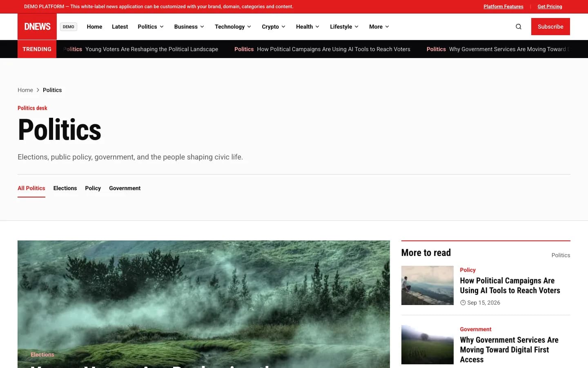
Task: Open the More nav dropdown
Action: tap(379, 27)
